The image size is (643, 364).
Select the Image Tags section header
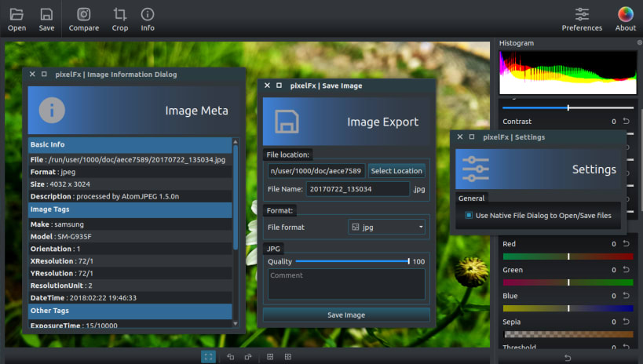tap(130, 209)
